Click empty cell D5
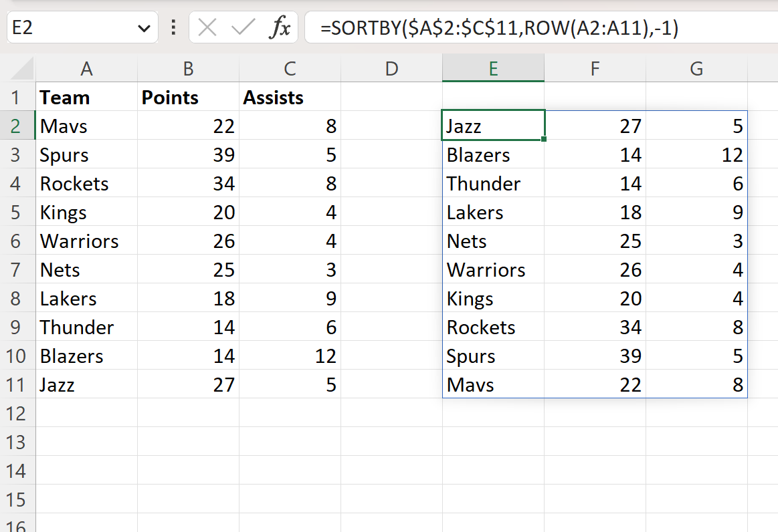The image size is (778, 532). click(391, 213)
